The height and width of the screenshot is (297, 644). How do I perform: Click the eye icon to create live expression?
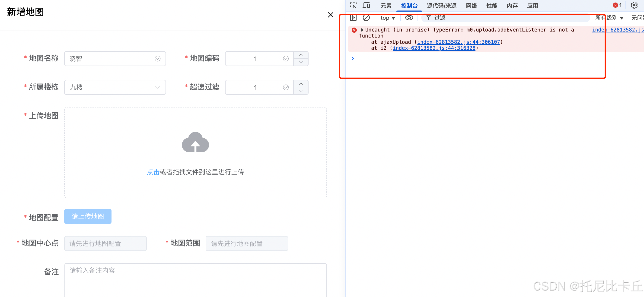(x=409, y=18)
